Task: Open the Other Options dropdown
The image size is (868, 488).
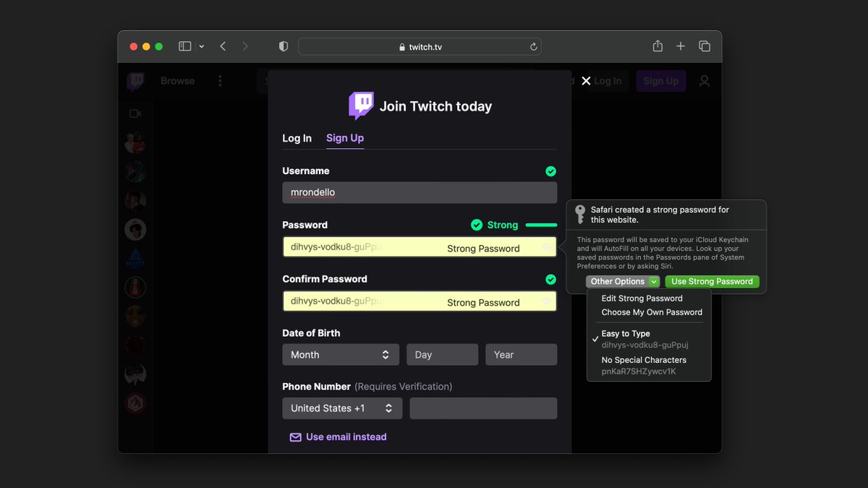Action: point(623,281)
